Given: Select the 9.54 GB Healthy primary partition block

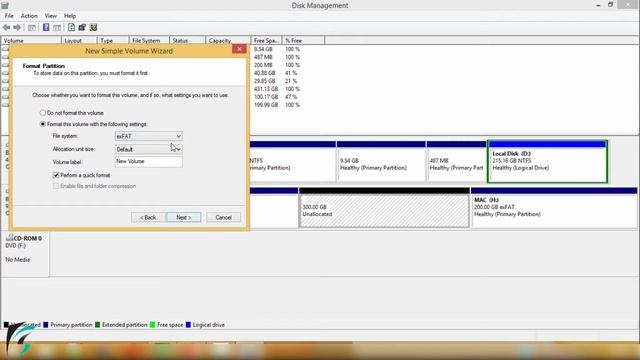Looking at the screenshot, I should [x=381, y=162].
